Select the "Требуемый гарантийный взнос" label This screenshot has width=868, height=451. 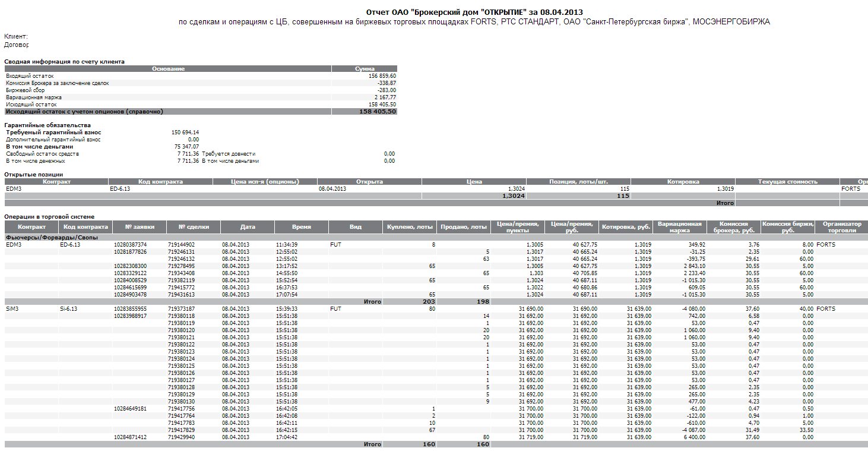click(x=53, y=133)
